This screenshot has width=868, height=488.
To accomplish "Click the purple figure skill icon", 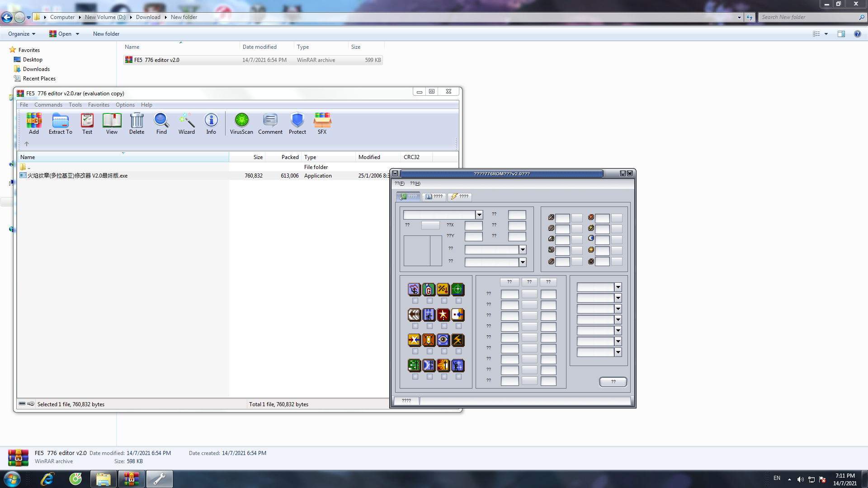I will click(414, 289).
